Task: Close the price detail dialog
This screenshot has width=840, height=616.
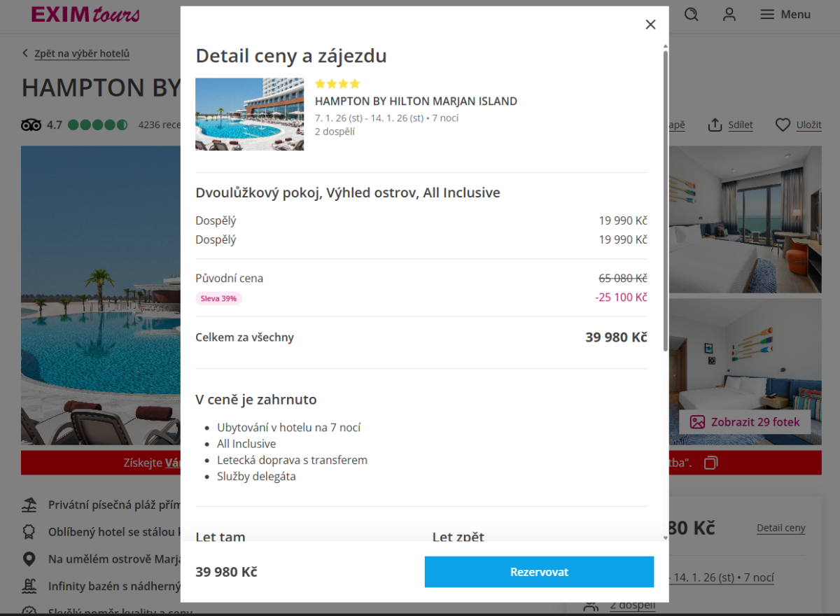Action: pyautogui.click(x=650, y=24)
